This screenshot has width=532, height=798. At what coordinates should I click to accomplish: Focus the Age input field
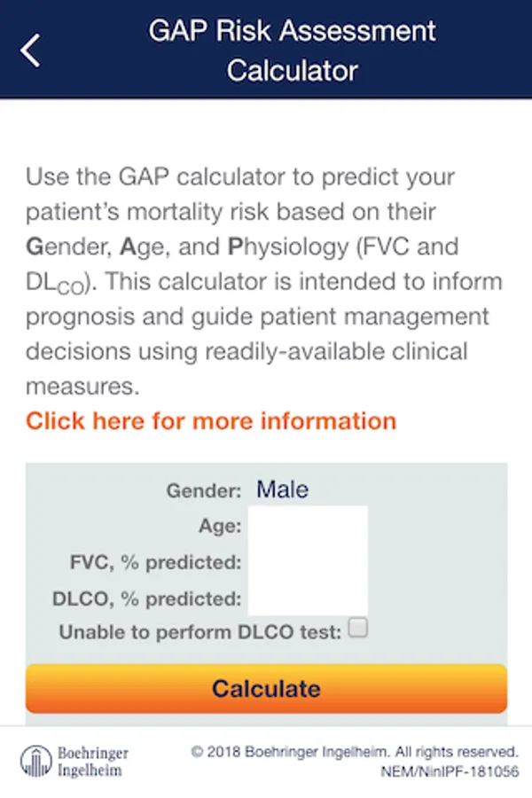pyautogui.click(x=308, y=525)
